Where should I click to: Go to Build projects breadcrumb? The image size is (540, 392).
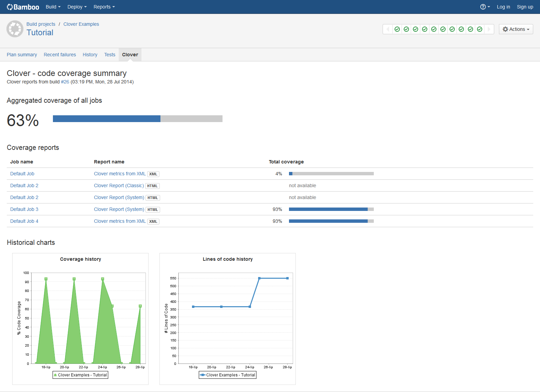(41, 24)
